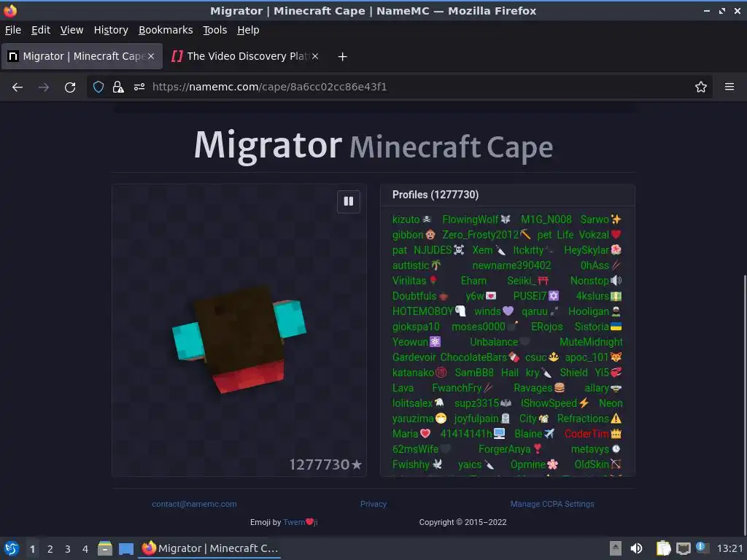Open the volume speaker tray icon
The height and width of the screenshot is (560, 747).
[x=636, y=548]
